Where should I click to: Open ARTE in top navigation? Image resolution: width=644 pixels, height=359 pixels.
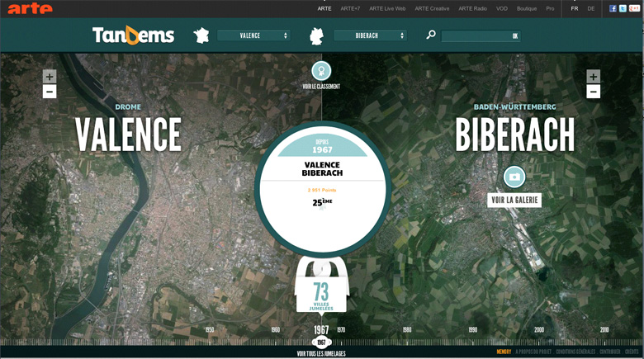324,8
